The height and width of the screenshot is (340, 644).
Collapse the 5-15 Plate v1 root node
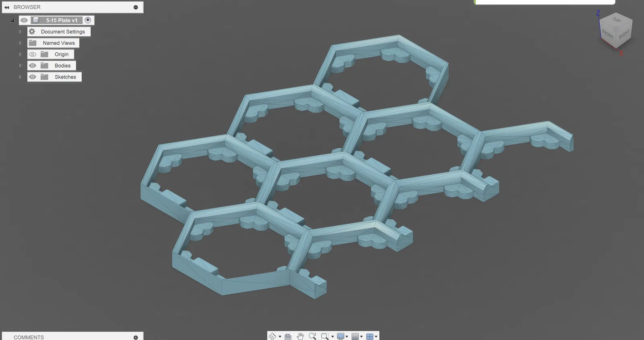pos(12,20)
